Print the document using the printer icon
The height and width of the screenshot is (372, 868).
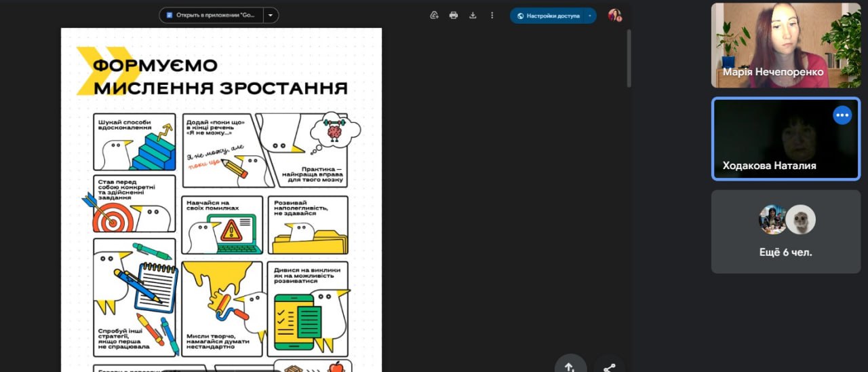click(x=454, y=15)
